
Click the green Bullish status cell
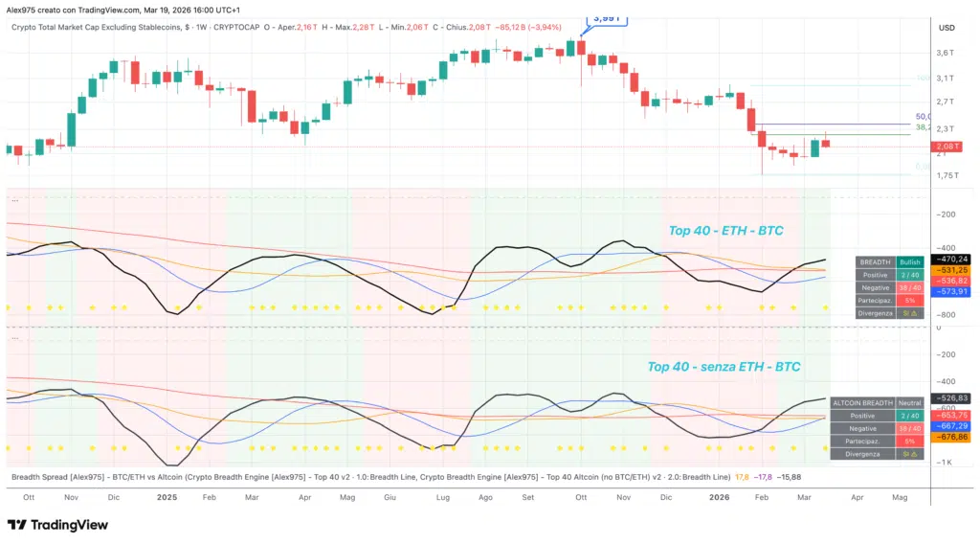(911, 261)
